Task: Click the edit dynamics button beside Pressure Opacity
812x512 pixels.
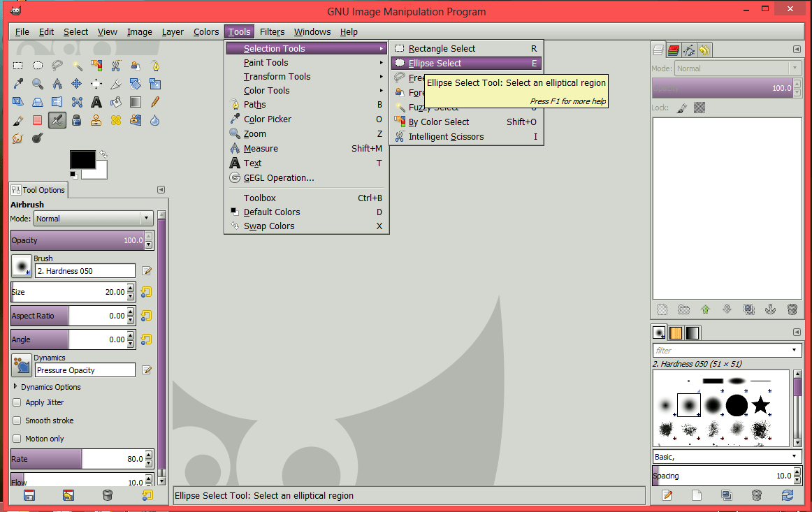Action: [x=147, y=370]
